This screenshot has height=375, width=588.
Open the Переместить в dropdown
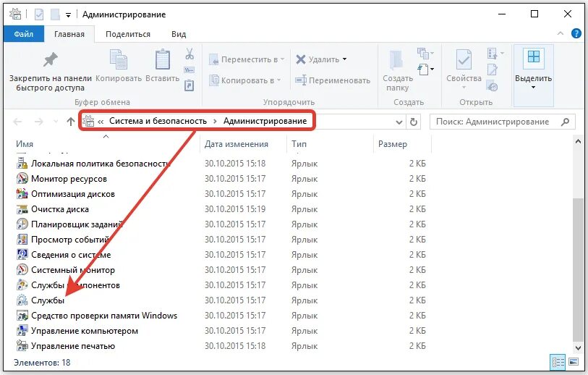point(247,59)
